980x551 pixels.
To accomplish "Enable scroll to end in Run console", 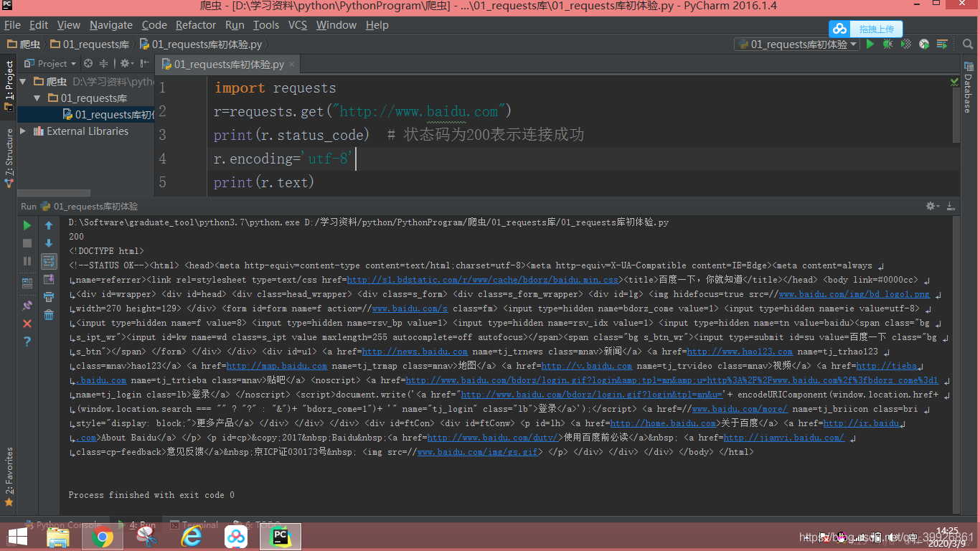I will pos(49,279).
